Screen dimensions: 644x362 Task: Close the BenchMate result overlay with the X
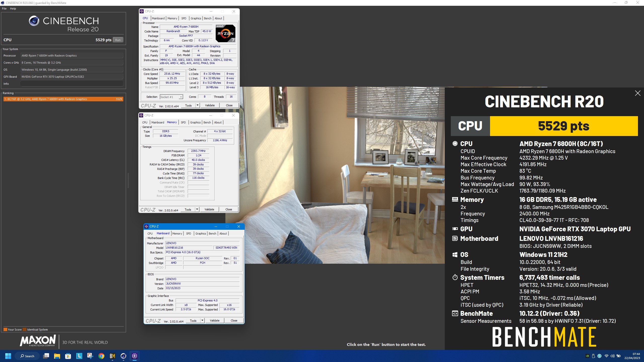tap(638, 93)
